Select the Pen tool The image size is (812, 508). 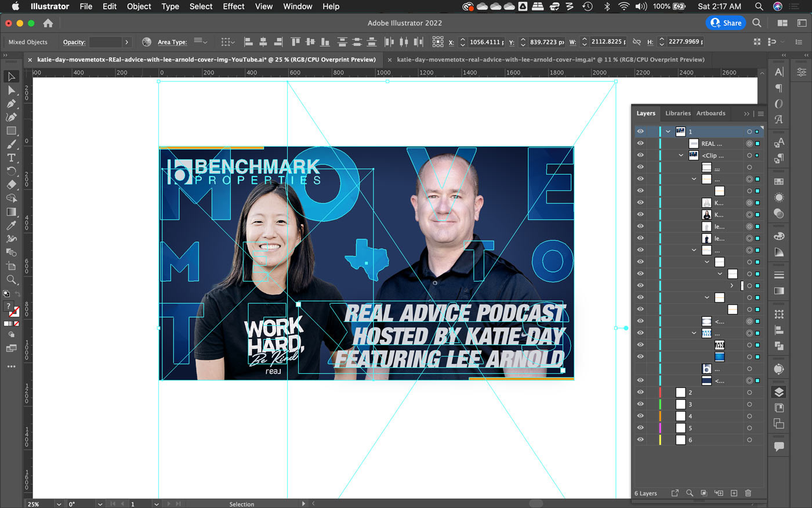click(x=11, y=104)
